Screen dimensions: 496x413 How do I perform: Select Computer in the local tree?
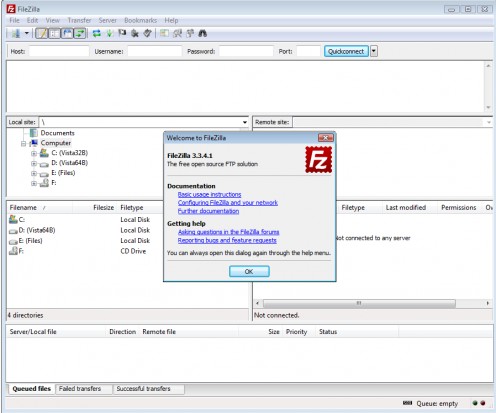(x=56, y=143)
